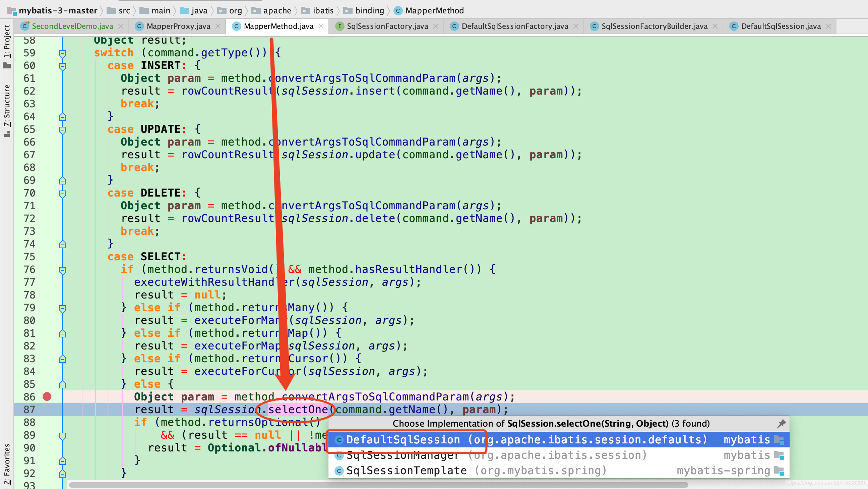Open the MapperMethod.java tab
The width and height of the screenshot is (868, 489).
tap(278, 25)
